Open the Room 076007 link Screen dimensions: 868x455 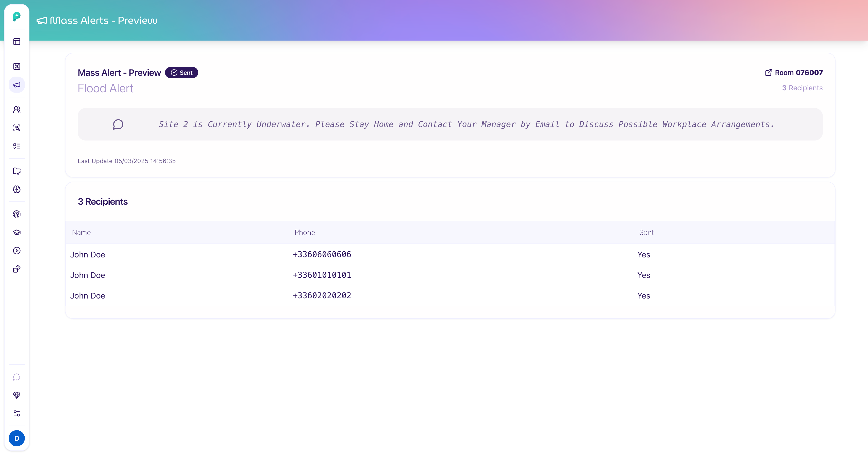[794, 73]
